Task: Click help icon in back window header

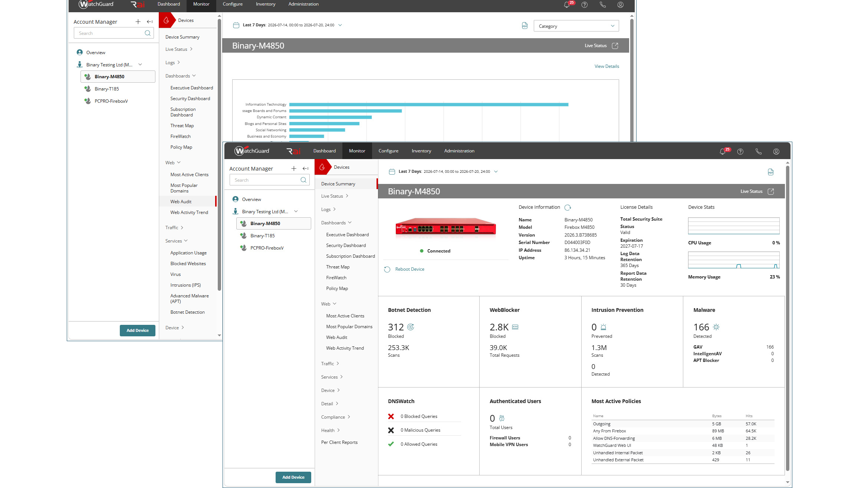Action: click(x=585, y=5)
